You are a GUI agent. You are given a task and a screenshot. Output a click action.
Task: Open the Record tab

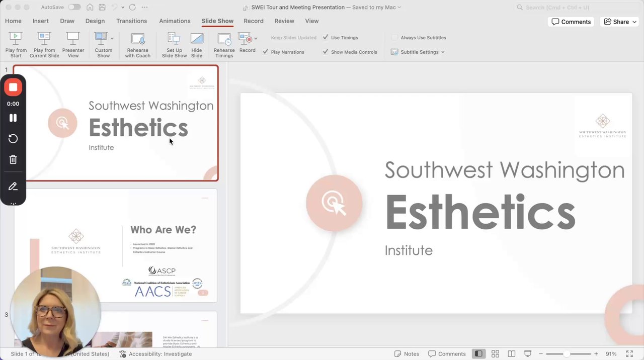tap(254, 21)
